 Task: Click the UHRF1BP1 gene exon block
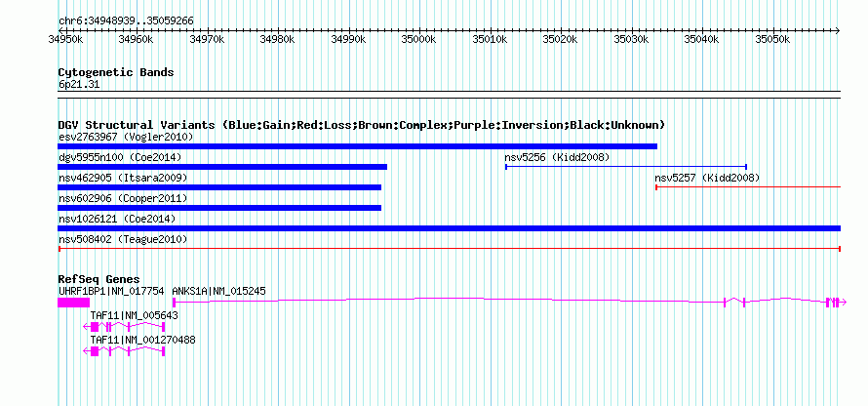73,303
